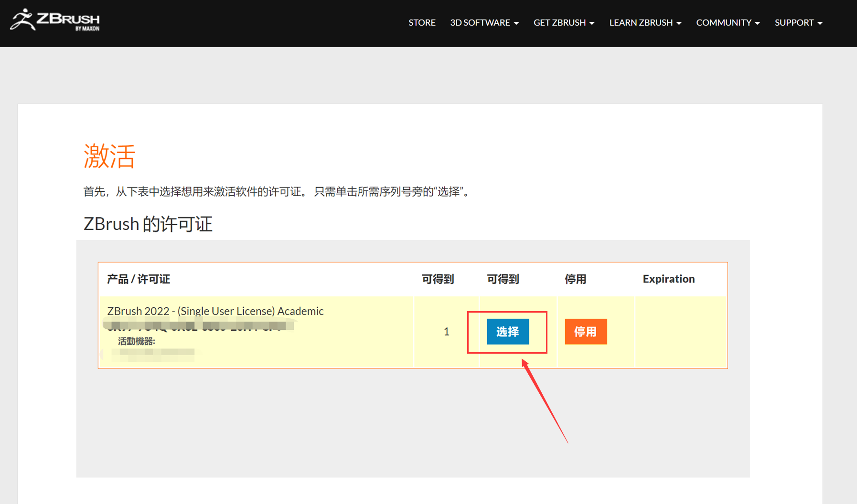This screenshot has height=504, width=857.
Task: Click the blurred active machine name
Action: tap(153, 353)
